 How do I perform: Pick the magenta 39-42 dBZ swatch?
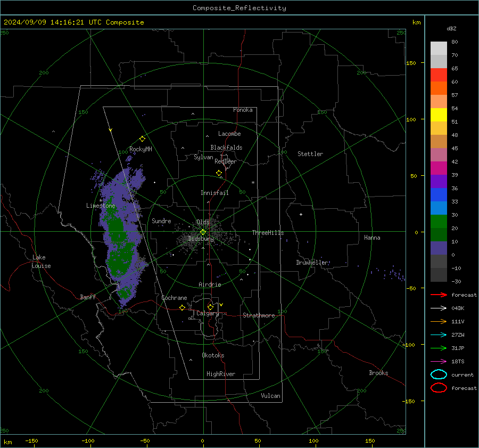point(439,168)
